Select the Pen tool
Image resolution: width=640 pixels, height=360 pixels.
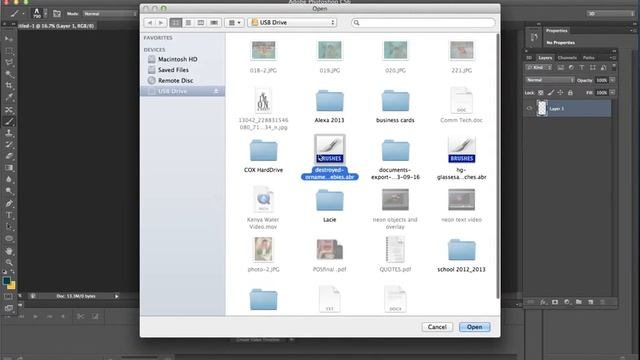click(x=9, y=203)
